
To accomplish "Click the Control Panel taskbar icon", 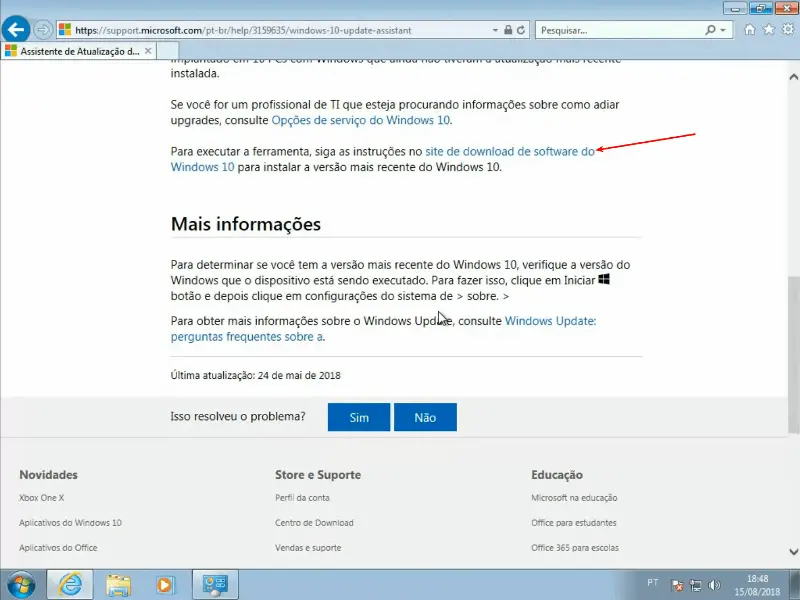I will 215,585.
